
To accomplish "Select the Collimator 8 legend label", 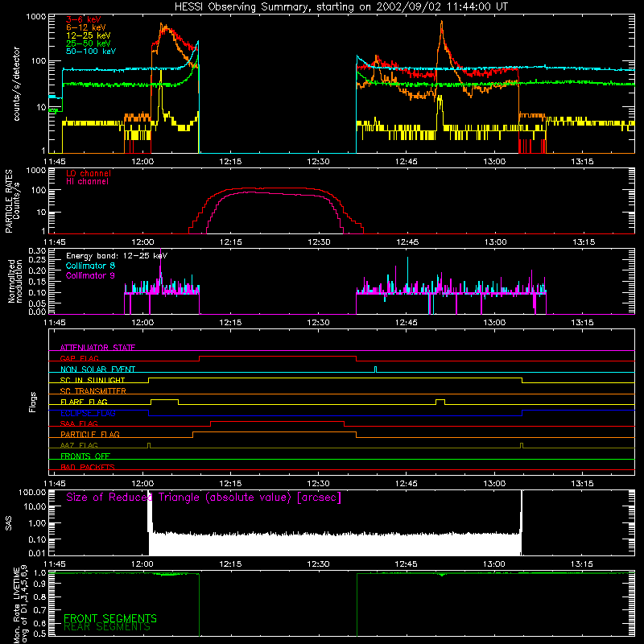I will coord(90,266).
